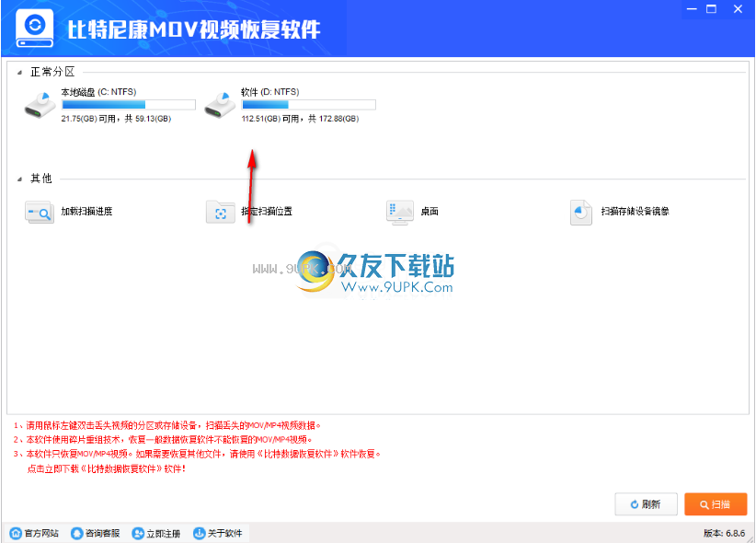Click the download 比特数据恢复软件 link text
The image size is (756, 543).
tap(106, 468)
